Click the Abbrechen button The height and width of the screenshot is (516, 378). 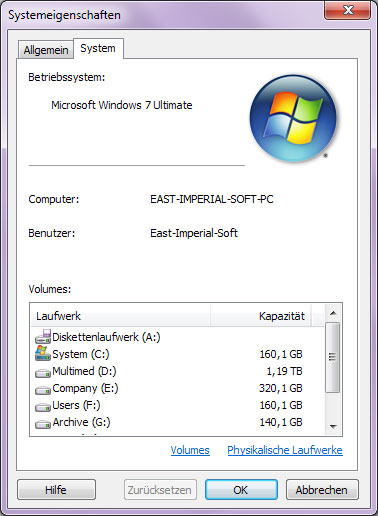click(x=322, y=490)
